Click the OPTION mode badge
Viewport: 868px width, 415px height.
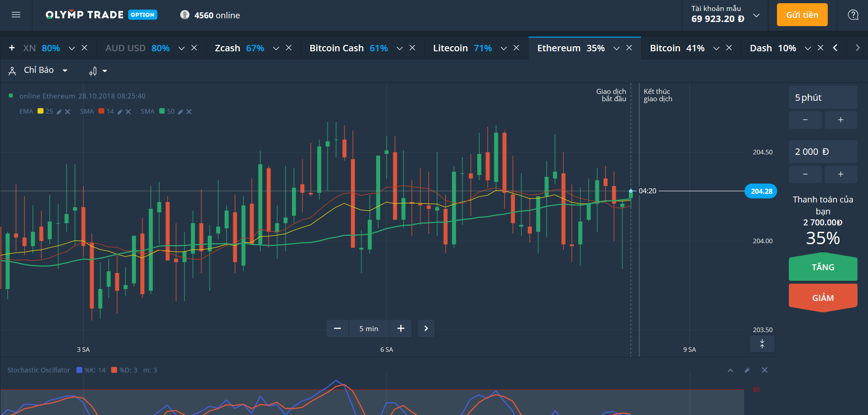pyautogui.click(x=143, y=15)
